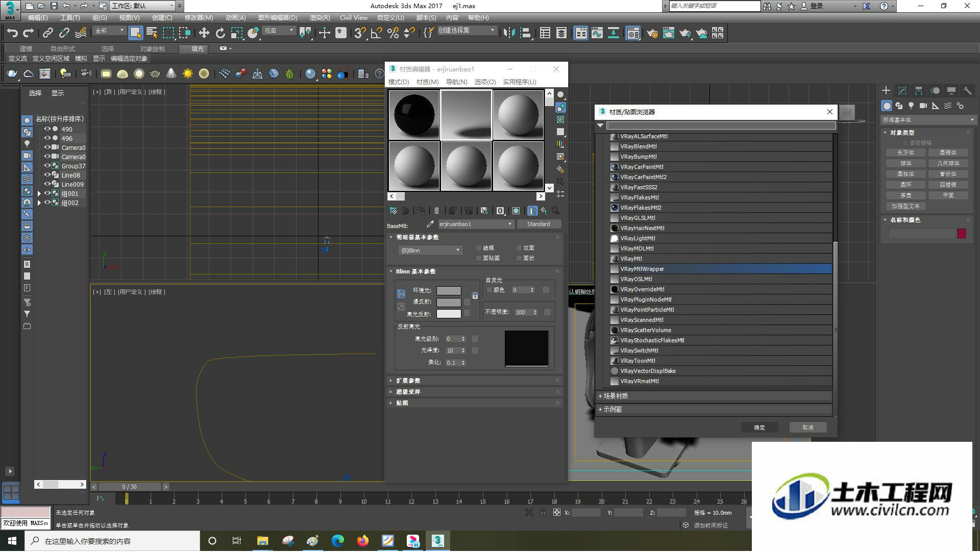Switch to the 自由形式 ribbon tab

(x=62, y=49)
